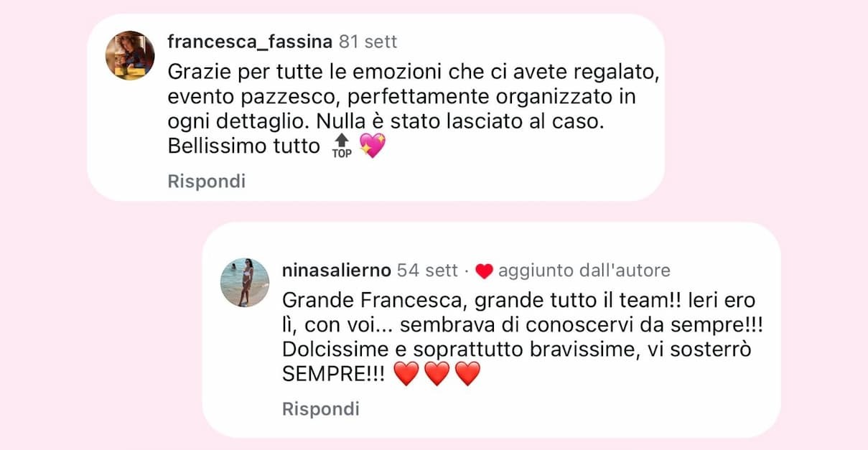
Task: Reply via Rispondi under francesca_fassina's comment
Action: coord(207,182)
